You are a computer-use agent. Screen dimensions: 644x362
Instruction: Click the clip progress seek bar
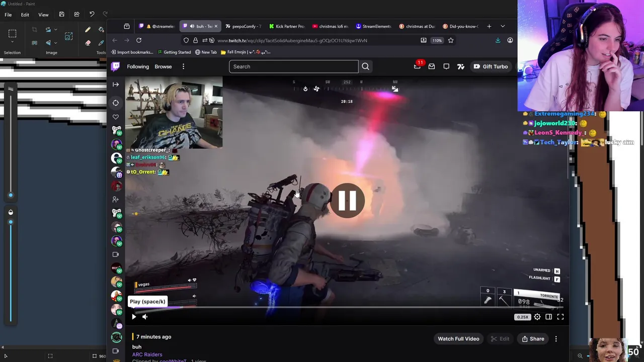pyautogui.click(x=347, y=307)
